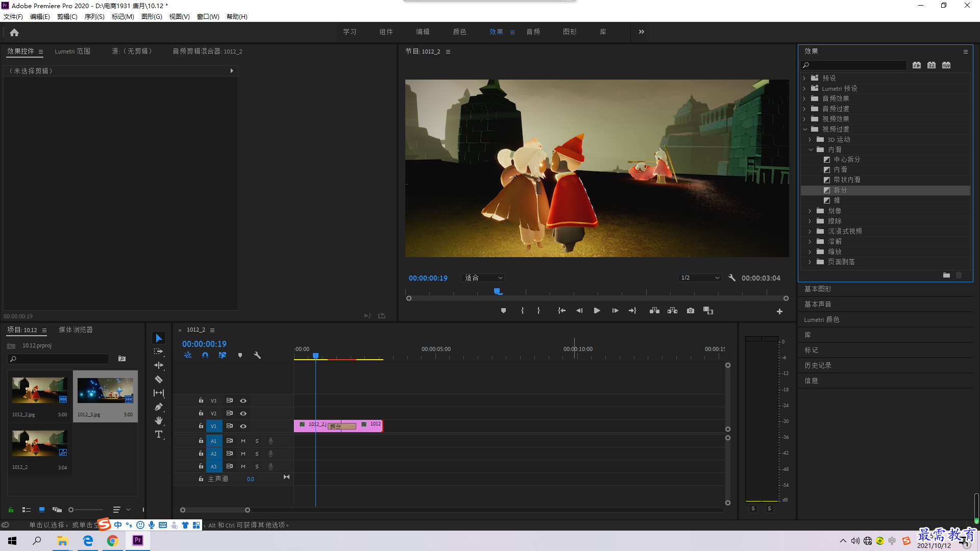The width and height of the screenshot is (980, 551).
Task: Click the Home icon
Action: coord(14,32)
